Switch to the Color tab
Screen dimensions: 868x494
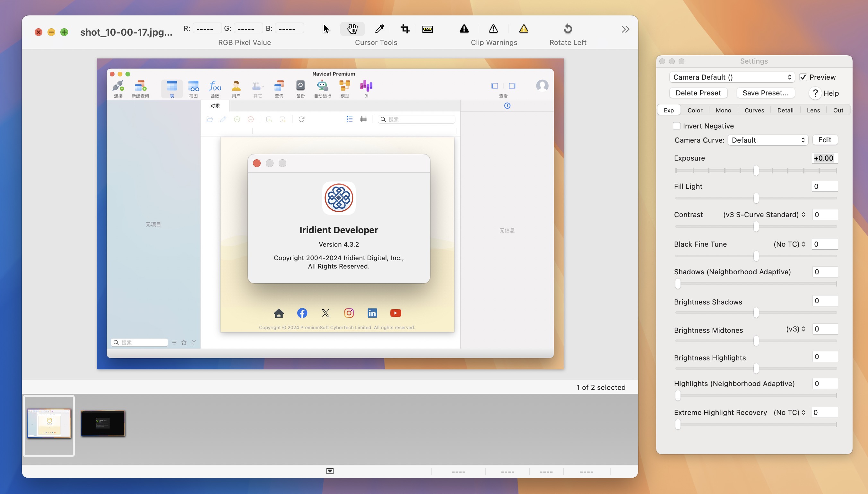tap(695, 110)
